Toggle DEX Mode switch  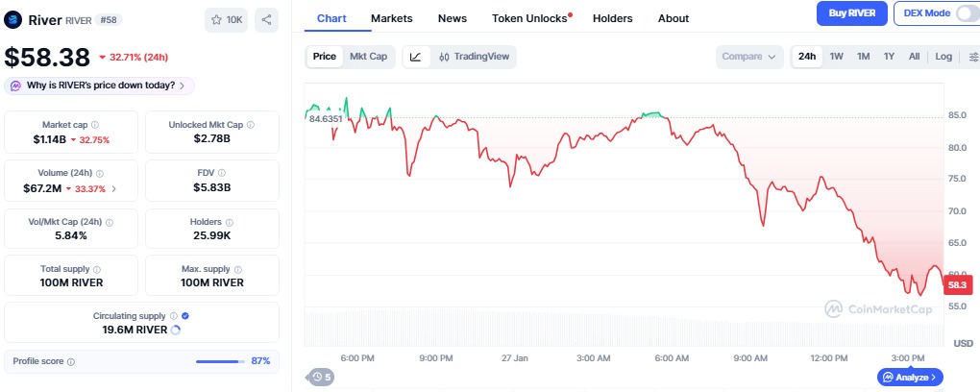965,13
